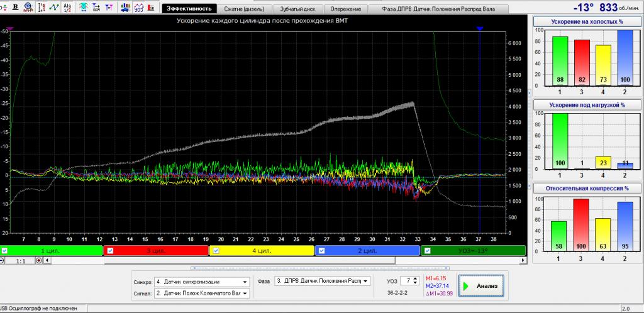The image size is (644, 313).
Task: Click the Ускорение на холостых % header
Action: pyautogui.click(x=587, y=22)
